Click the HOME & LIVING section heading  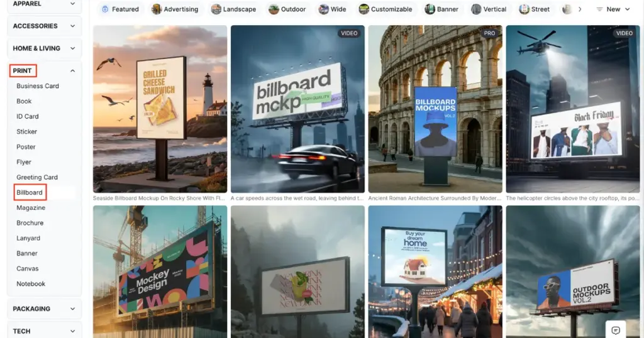point(36,48)
